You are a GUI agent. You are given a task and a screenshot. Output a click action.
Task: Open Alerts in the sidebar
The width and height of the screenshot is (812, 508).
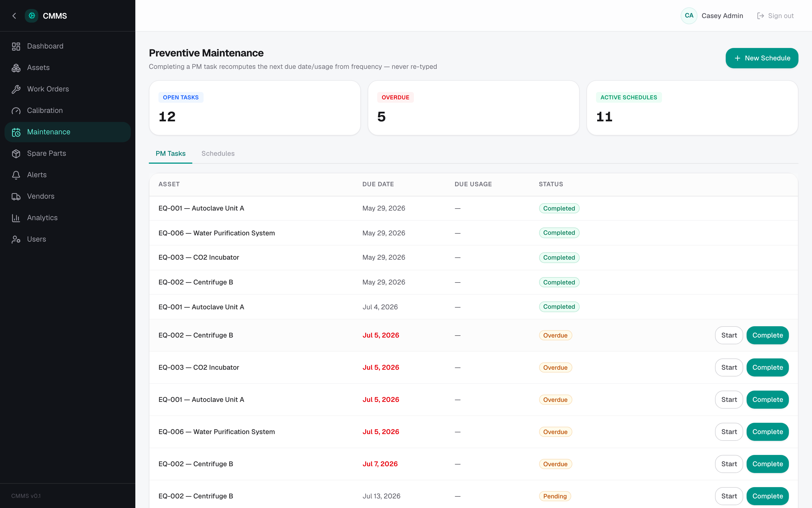click(x=67, y=175)
